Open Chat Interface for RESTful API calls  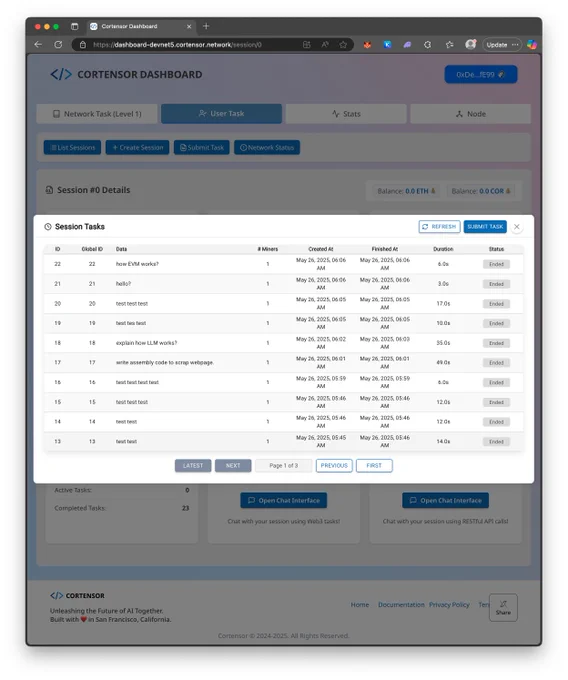pos(445,500)
